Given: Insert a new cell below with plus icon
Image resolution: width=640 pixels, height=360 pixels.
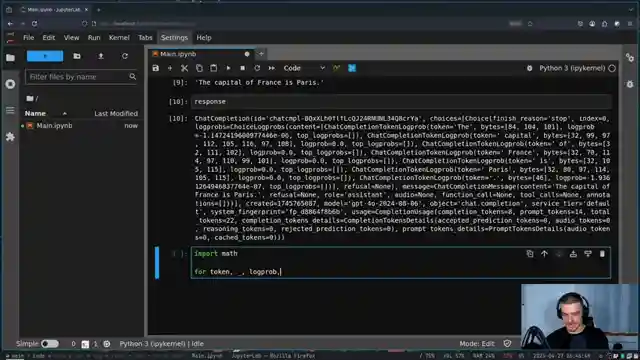Looking at the screenshot, I should (x=170, y=68).
